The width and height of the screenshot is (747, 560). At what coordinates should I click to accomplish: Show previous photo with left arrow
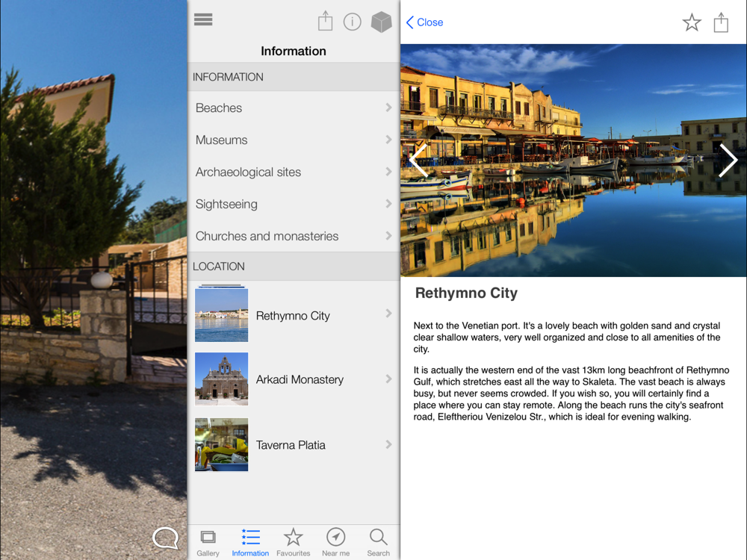(418, 161)
